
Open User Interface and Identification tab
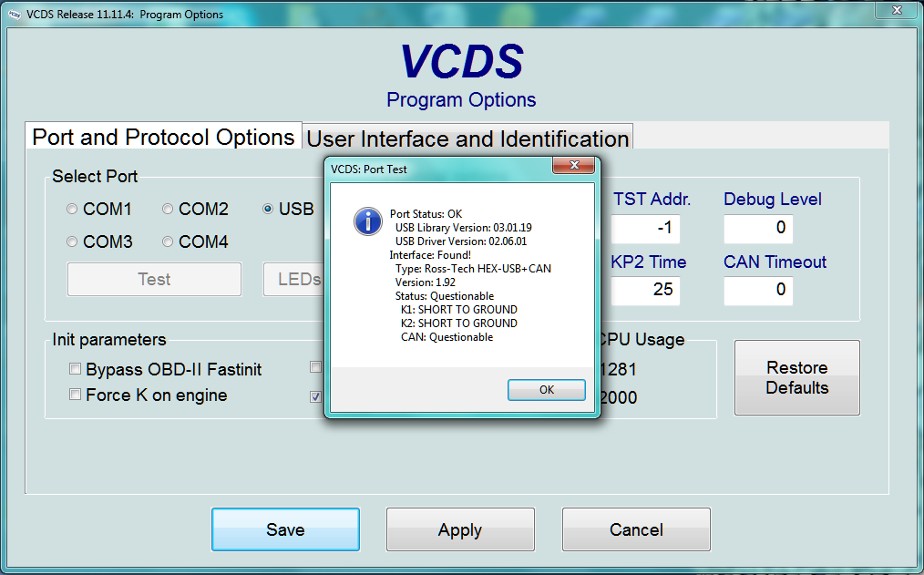click(x=467, y=139)
